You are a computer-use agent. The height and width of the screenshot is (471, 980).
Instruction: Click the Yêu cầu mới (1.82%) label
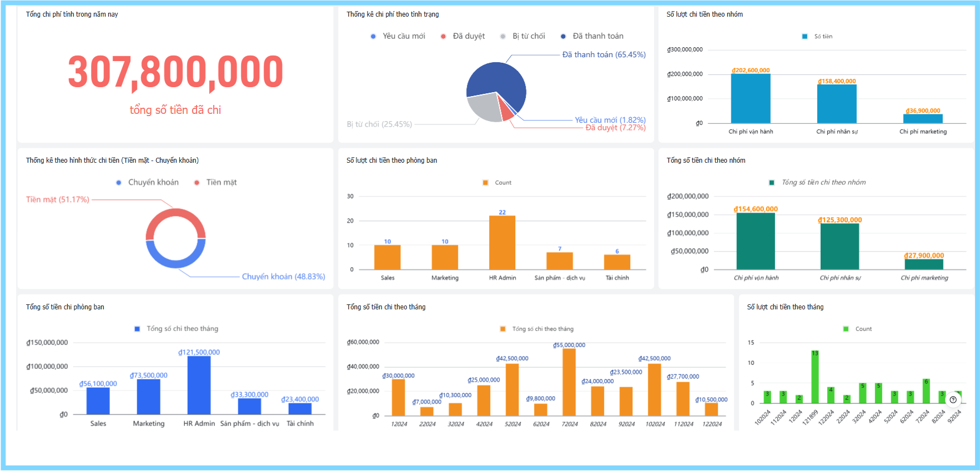click(x=610, y=120)
